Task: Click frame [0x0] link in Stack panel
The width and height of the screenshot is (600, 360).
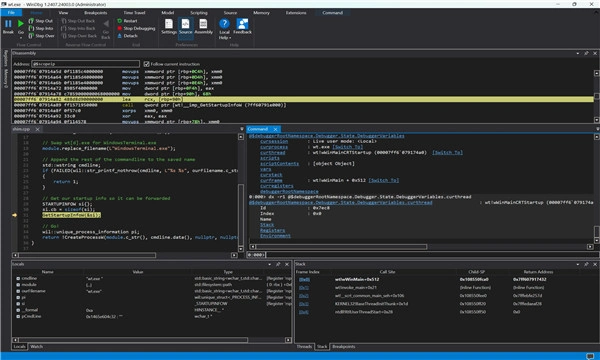Action: coord(305,279)
